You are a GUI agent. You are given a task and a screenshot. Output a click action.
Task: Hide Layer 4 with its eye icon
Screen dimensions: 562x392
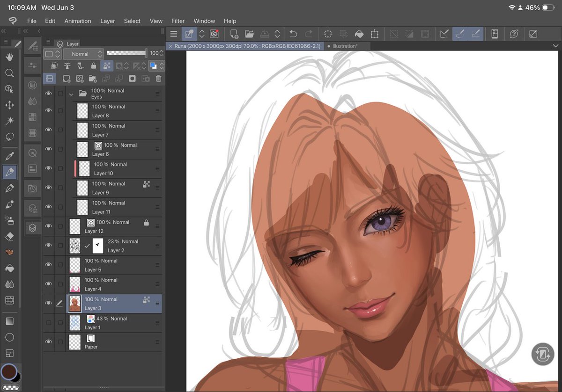coord(48,284)
